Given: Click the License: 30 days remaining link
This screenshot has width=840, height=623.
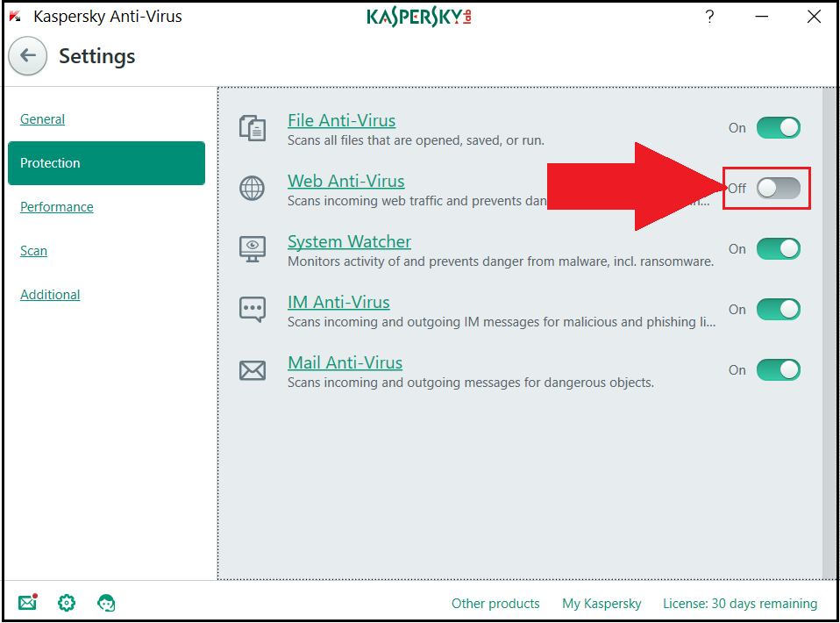Looking at the screenshot, I should click(740, 604).
